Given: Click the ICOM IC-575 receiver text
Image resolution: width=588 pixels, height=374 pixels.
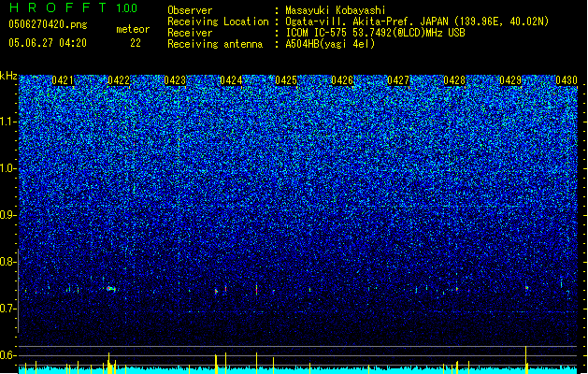Looking at the screenshot, I should click(375, 33).
